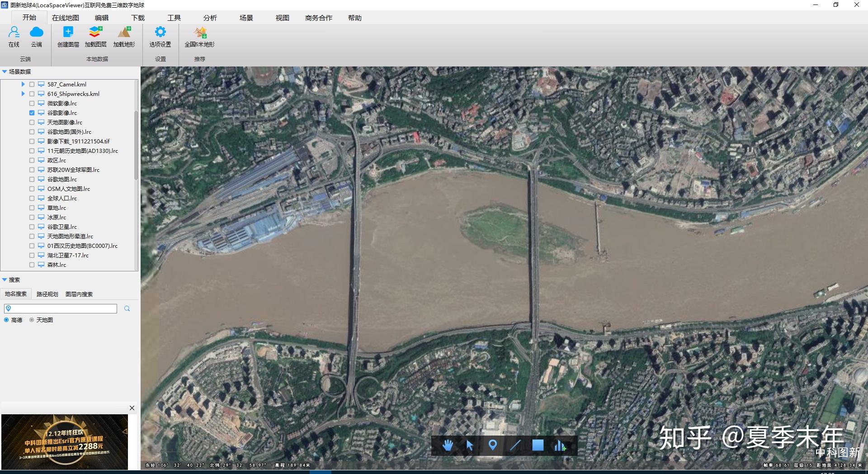This screenshot has height=474, width=868.
Task: Select the 天地图 radio button
Action: click(32, 320)
